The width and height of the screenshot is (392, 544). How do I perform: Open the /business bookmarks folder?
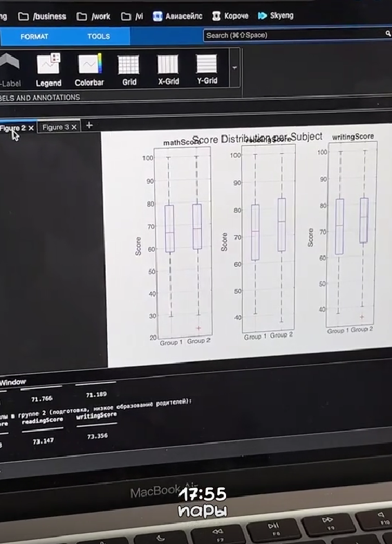point(42,17)
